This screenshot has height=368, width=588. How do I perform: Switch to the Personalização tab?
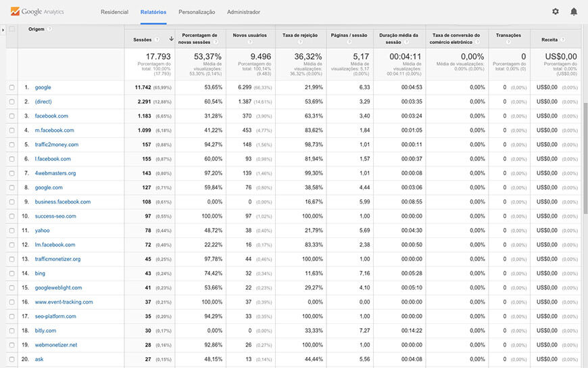pos(197,12)
